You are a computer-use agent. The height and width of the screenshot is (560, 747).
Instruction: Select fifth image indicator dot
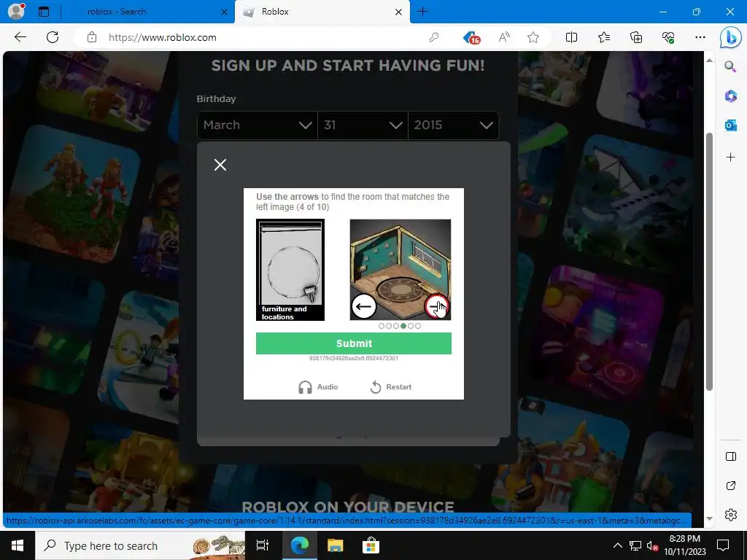411,326
